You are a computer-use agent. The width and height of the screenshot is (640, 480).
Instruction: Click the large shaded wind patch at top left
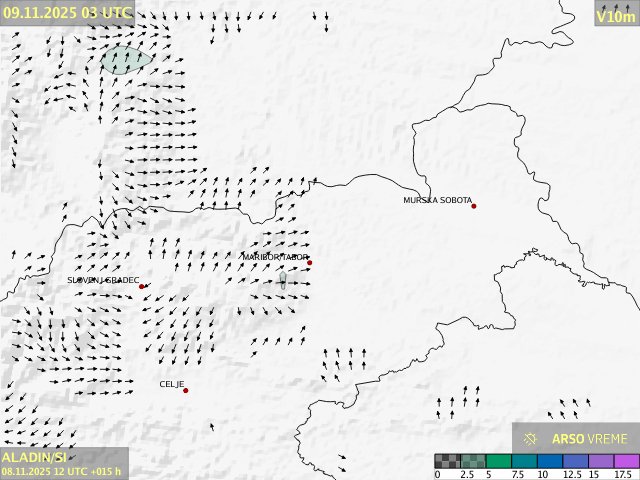coord(125,60)
